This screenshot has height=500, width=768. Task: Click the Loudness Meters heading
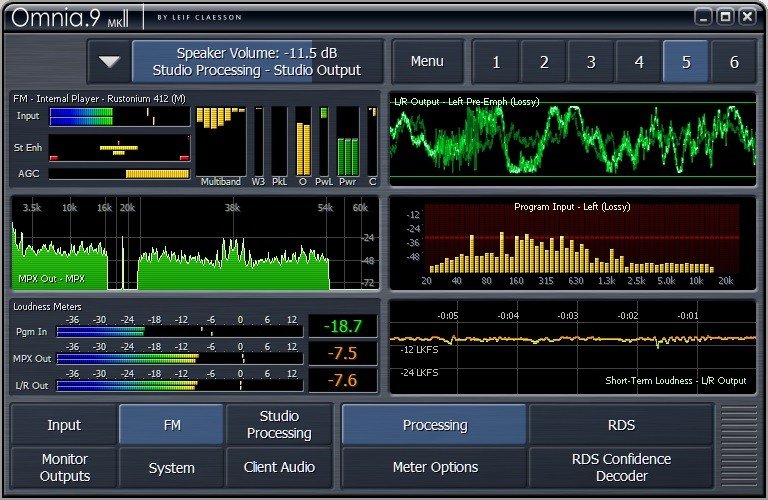click(47, 307)
